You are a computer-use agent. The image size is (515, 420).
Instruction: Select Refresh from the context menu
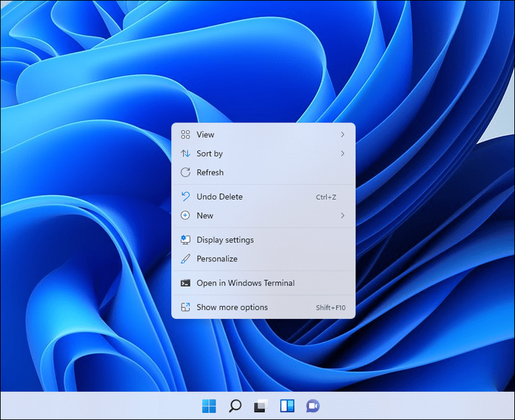(x=263, y=172)
